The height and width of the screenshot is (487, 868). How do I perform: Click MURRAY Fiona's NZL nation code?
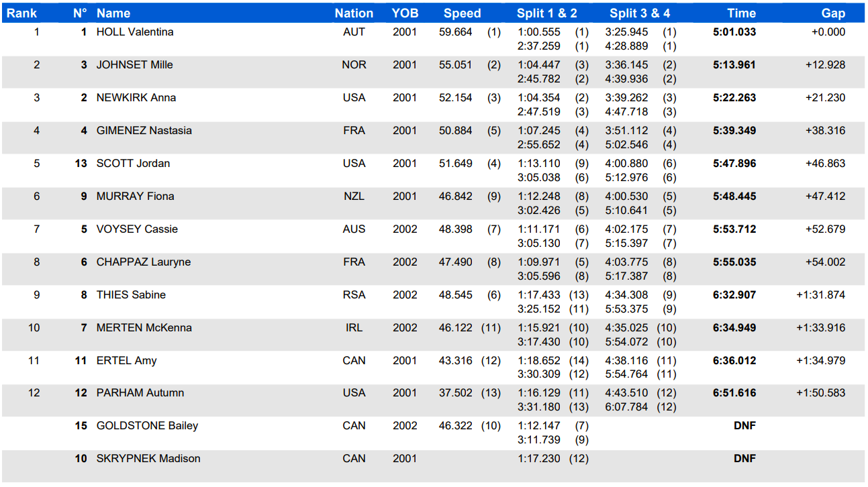click(354, 197)
